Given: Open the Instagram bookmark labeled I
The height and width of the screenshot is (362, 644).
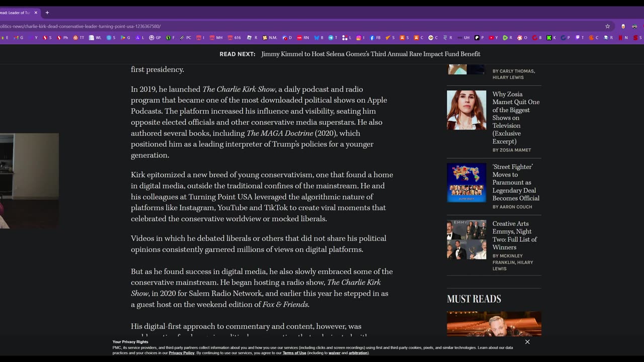Looking at the screenshot, I should pyautogui.click(x=360, y=38).
